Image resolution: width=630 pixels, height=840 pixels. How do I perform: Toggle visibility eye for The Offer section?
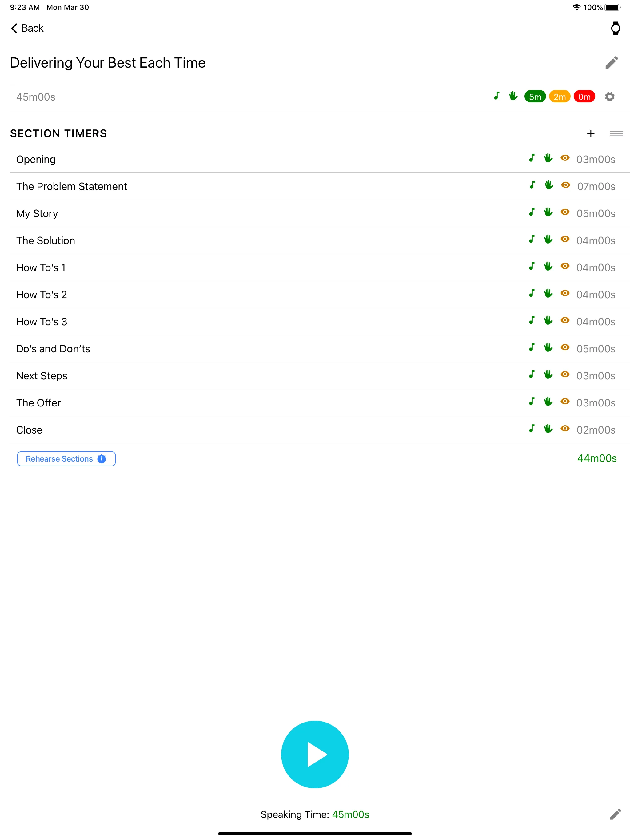(x=565, y=401)
